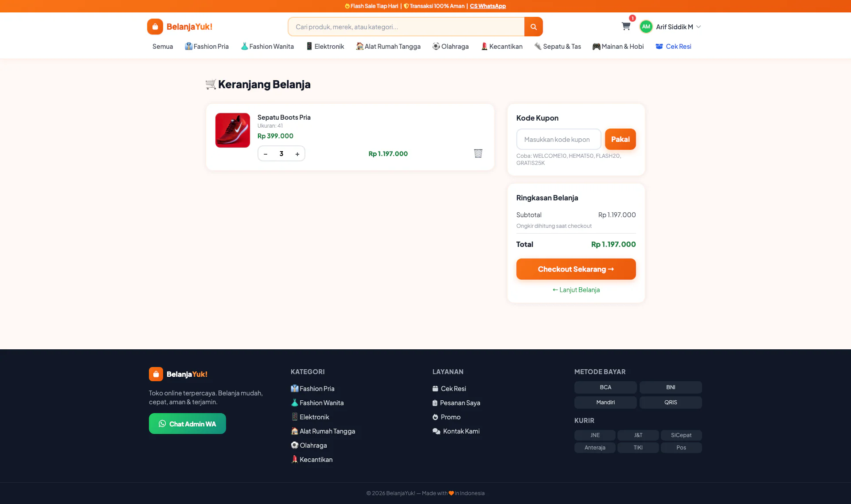Open Sepatu & Tas in navigation bar
Viewport: 851px width, 504px height.
tap(558, 47)
